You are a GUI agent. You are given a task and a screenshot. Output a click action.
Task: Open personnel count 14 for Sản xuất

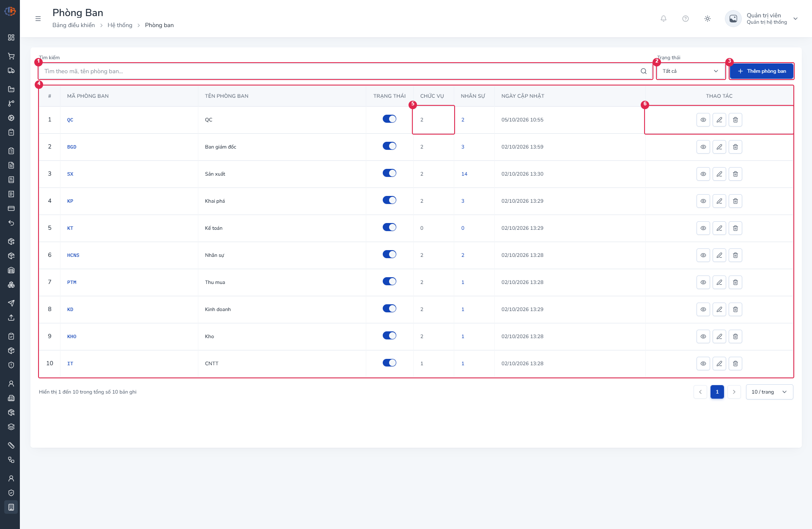[464, 174]
